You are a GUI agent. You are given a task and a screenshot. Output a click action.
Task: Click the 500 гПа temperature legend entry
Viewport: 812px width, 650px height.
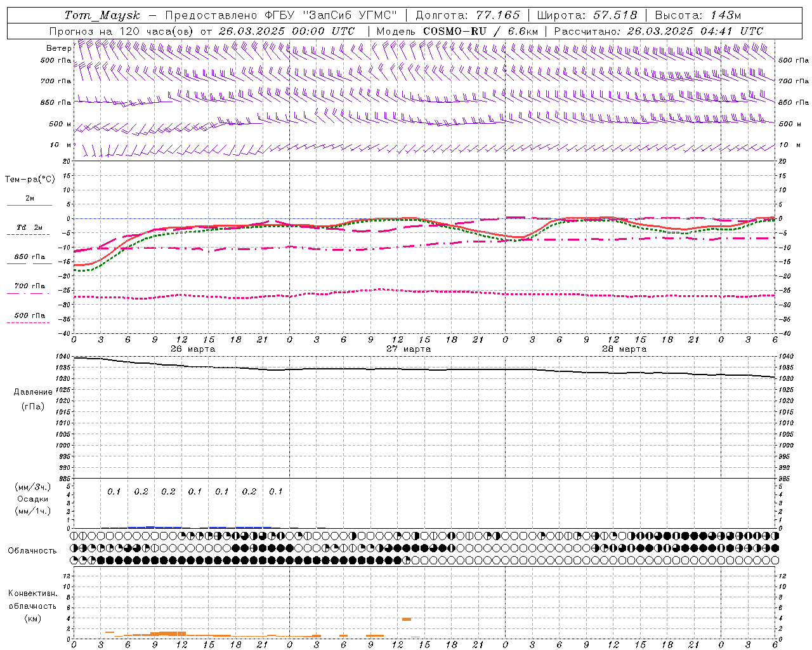click(x=30, y=315)
